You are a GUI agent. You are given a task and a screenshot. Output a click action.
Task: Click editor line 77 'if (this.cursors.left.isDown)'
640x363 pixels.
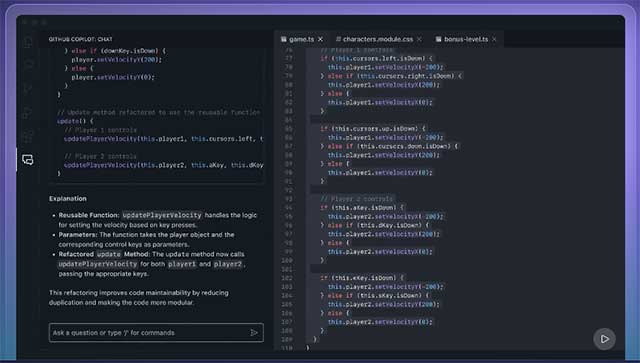click(x=376, y=58)
